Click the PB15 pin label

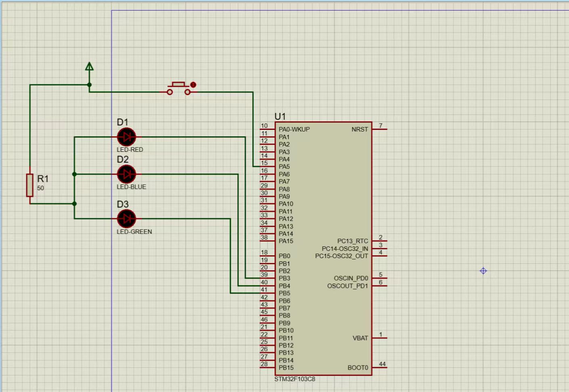[286, 368]
